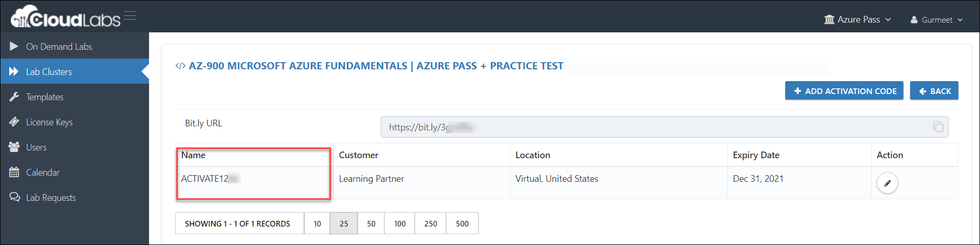Show 500 records per page
The width and height of the screenshot is (980, 245).
pos(462,223)
